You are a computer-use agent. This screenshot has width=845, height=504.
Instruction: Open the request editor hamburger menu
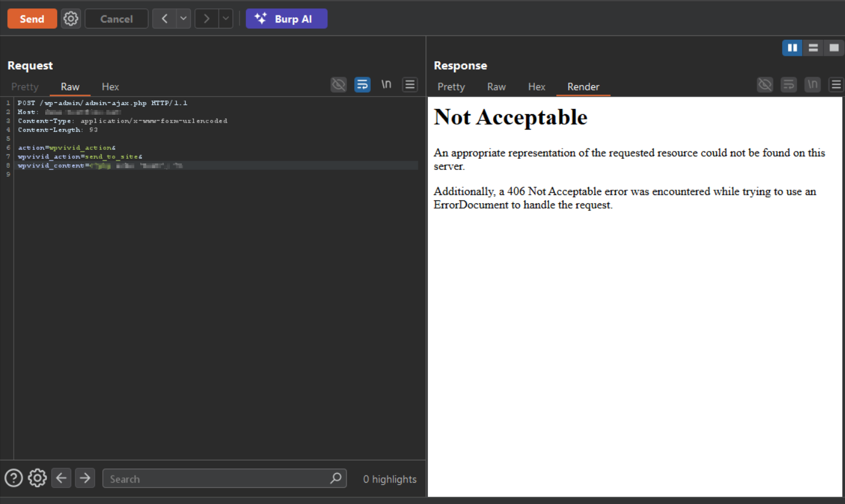point(409,84)
